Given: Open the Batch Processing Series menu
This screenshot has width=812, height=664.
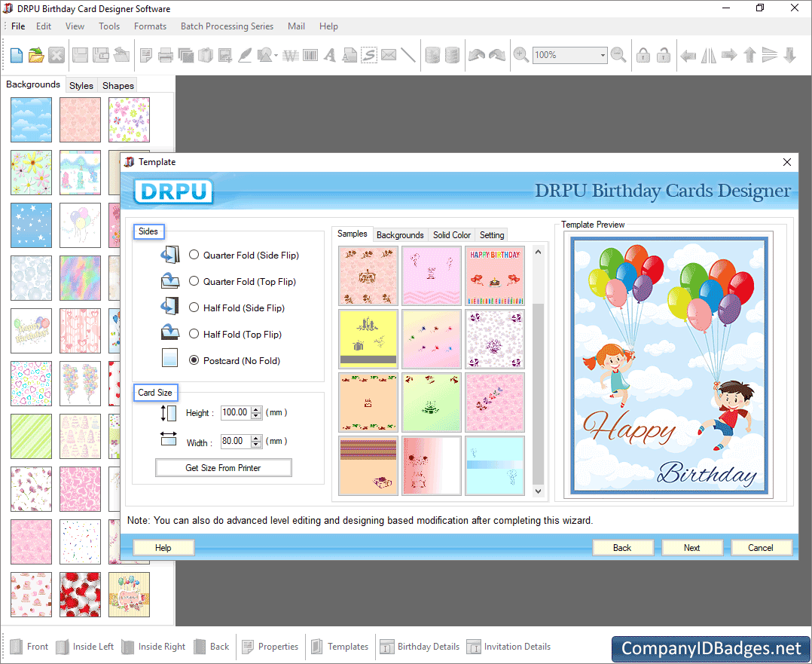Looking at the screenshot, I should click(227, 26).
